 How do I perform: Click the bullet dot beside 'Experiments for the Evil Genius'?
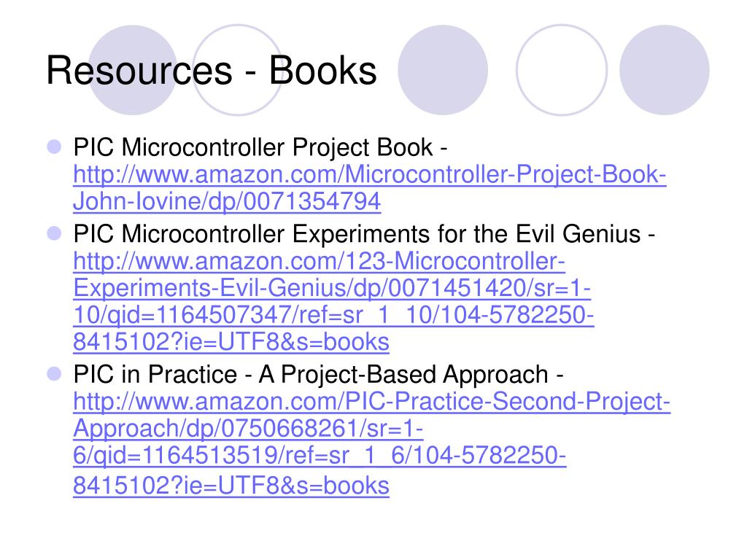pyautogui.click(x=54, y=233)
